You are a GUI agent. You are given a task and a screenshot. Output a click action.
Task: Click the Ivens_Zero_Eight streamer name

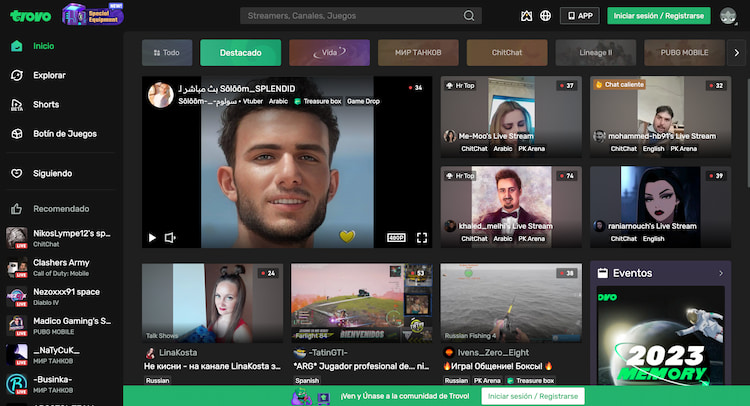(493, 352)
